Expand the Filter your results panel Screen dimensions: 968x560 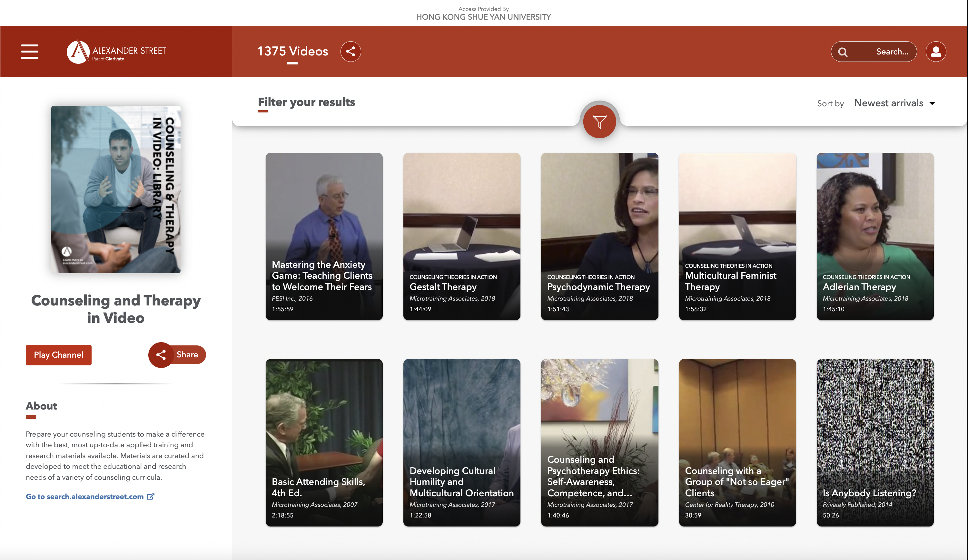pyautogui.click(x=306, y=102)
